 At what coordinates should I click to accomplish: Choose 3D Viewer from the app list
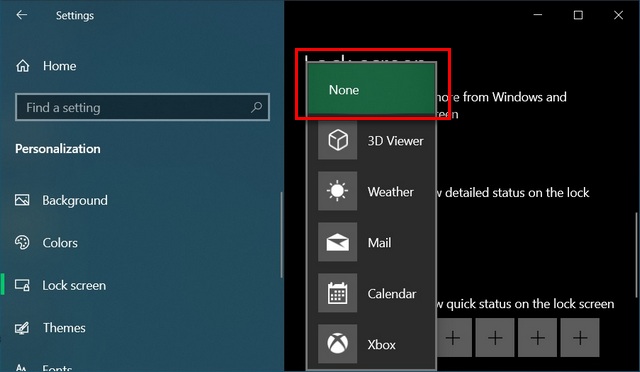372,140
